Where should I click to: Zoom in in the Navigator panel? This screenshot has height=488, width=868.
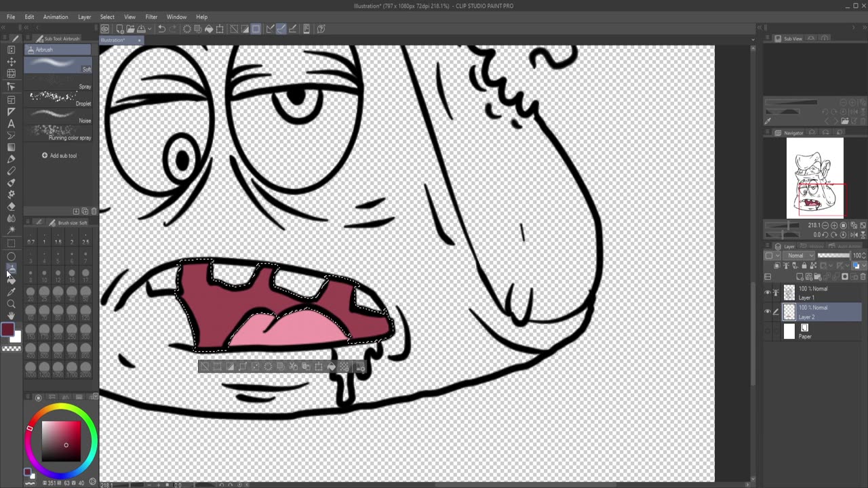(x=834, y=225)
